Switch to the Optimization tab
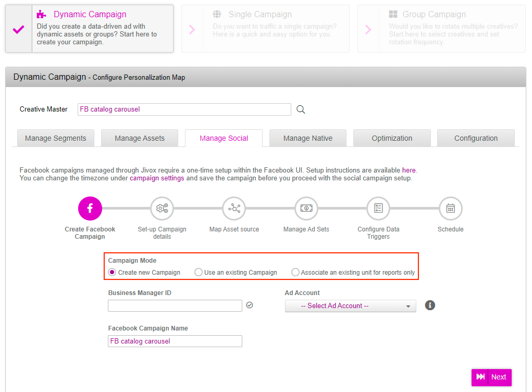The width and height of the screenshot is (532, 392). pos(392,138)
